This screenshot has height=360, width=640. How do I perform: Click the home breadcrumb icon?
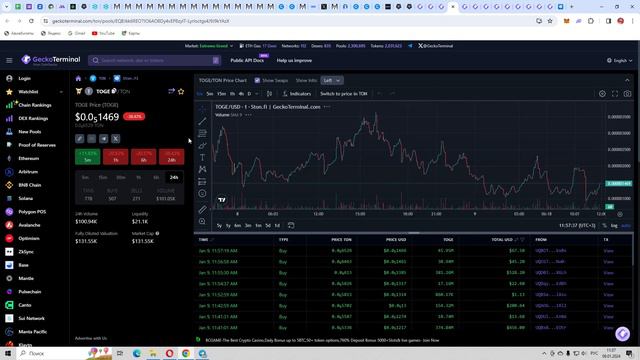[78, 78]
